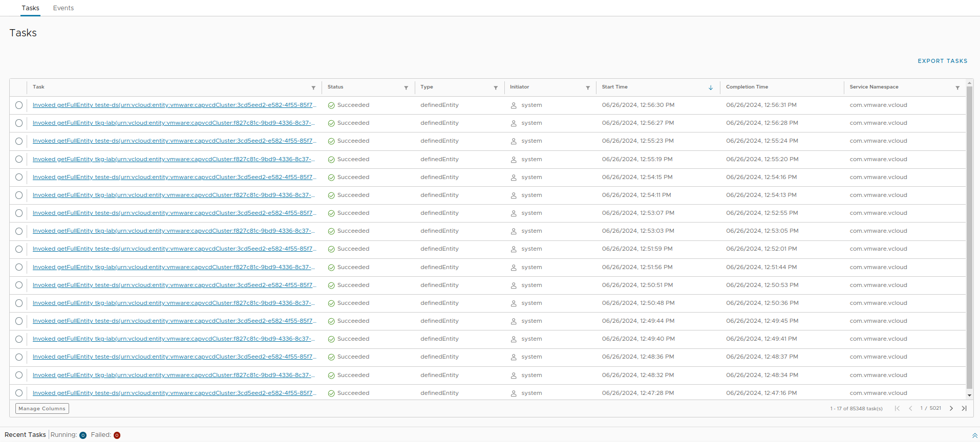Open the Initiator column filter
The height and width of the screenshot is (442, 980).
click(588, 88)
